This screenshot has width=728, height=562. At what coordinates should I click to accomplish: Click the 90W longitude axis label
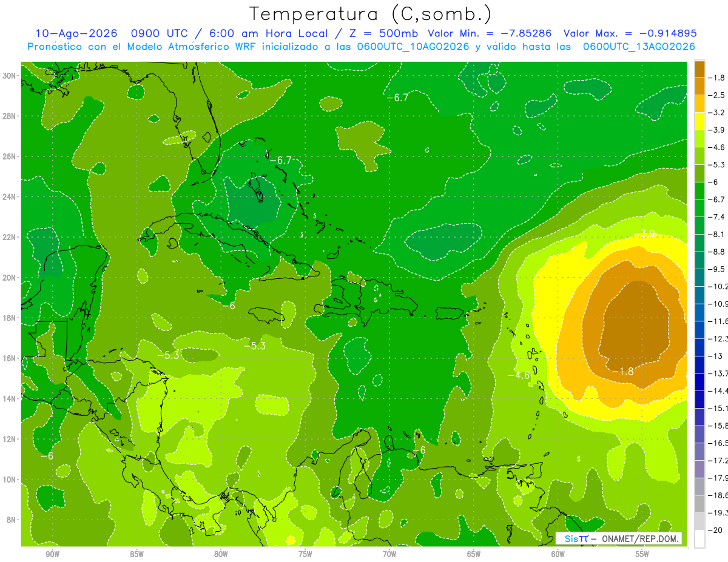52,554
